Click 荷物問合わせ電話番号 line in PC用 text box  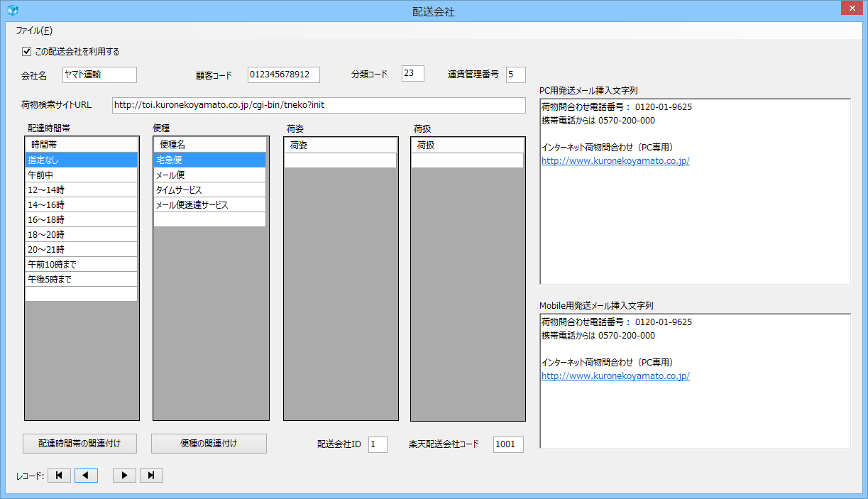coord(617,107)
